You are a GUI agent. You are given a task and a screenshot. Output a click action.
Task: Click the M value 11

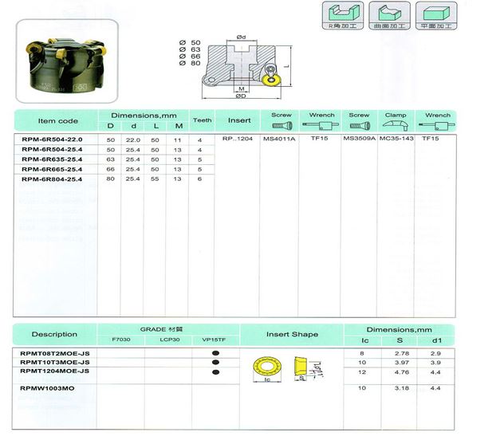click(177, 140)
